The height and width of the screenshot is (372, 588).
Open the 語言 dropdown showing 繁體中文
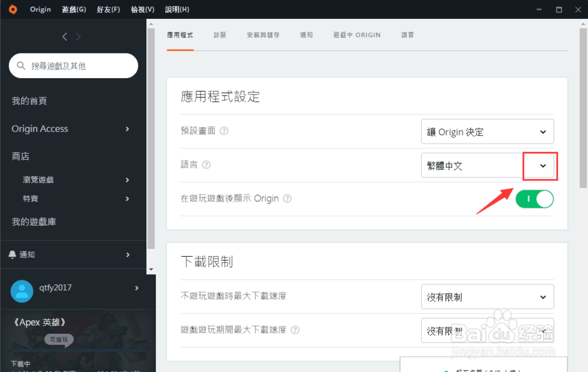487,165
